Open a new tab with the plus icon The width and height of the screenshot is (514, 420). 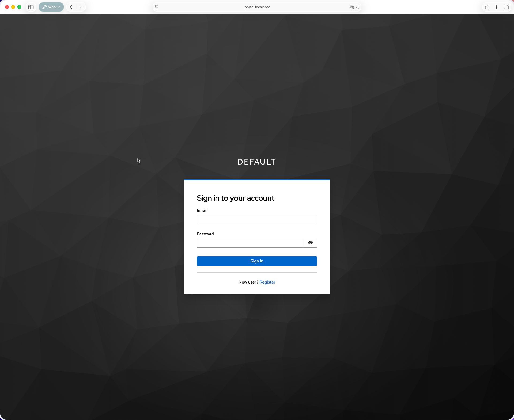[496, 7]
